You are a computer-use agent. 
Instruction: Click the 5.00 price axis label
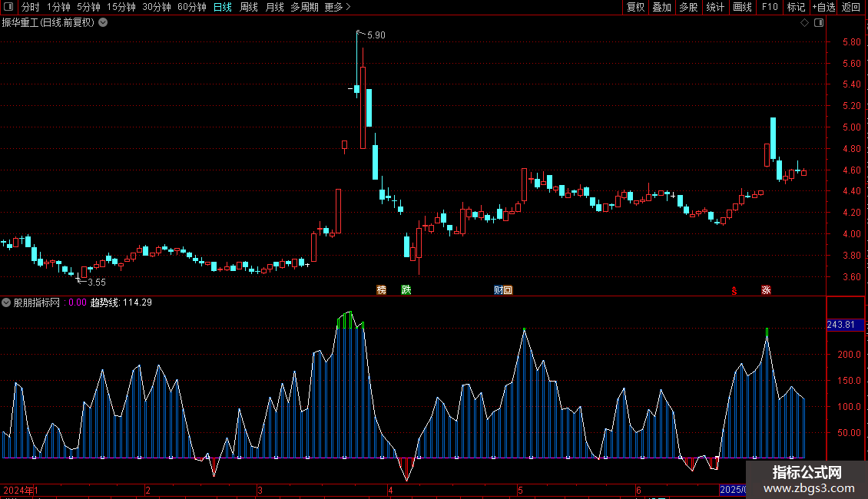(851, 127)
